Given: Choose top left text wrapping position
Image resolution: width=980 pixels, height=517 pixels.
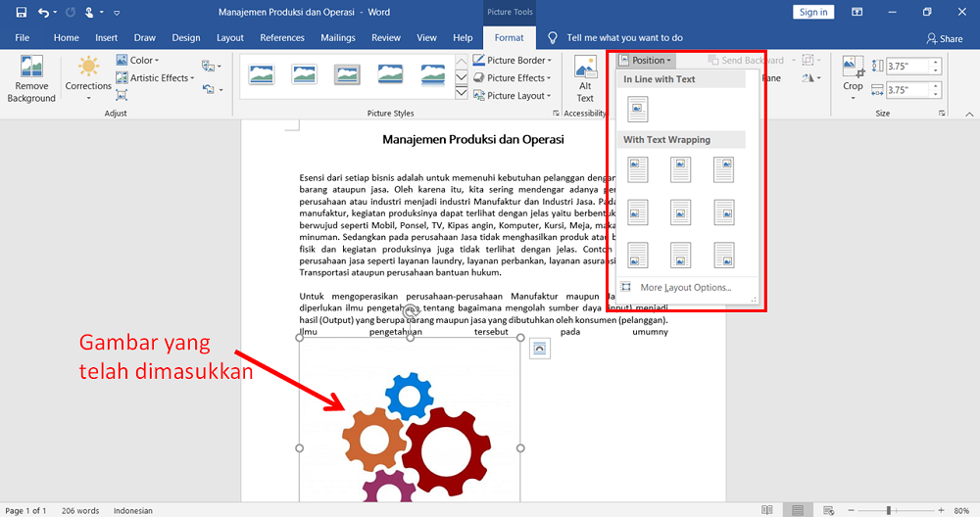Looking at the screenshot, I should 638,169.
